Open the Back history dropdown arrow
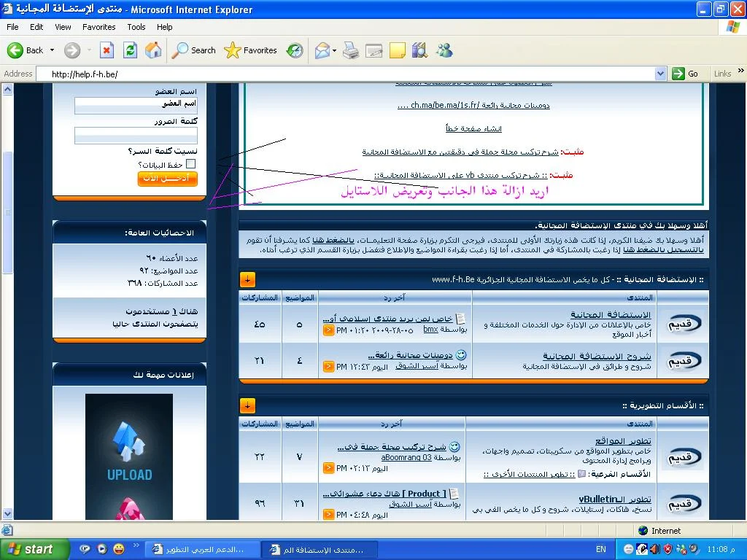This screenshot has height=560, width=747. (52, 50)
